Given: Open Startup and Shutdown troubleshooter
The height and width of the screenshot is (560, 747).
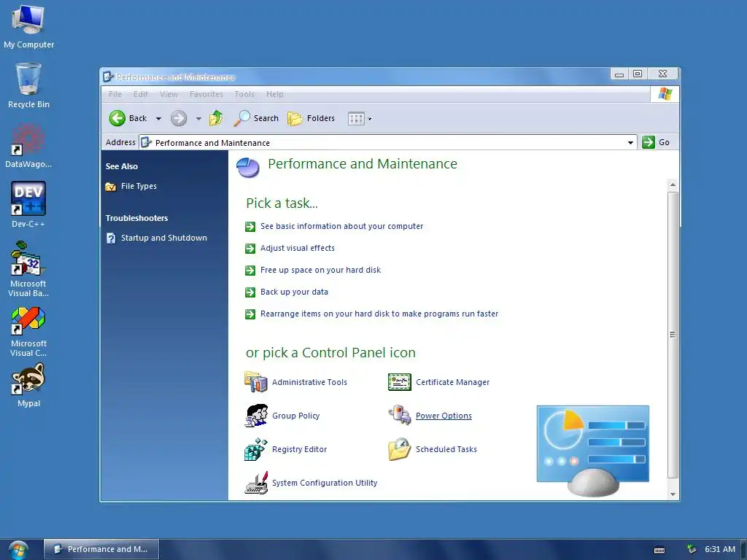Looking at the screenshot, I should coord(164,238).
